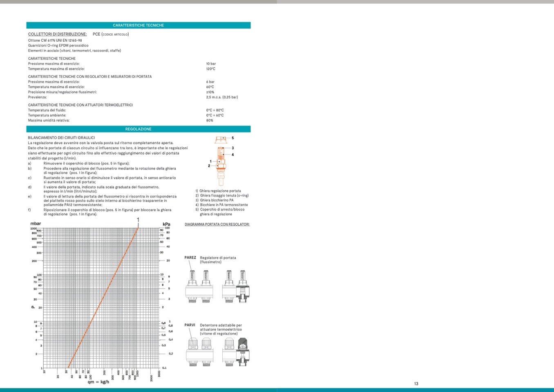Click the 'qm = kg/h' axis caption

pyautogui.click(x=98, y=382)
